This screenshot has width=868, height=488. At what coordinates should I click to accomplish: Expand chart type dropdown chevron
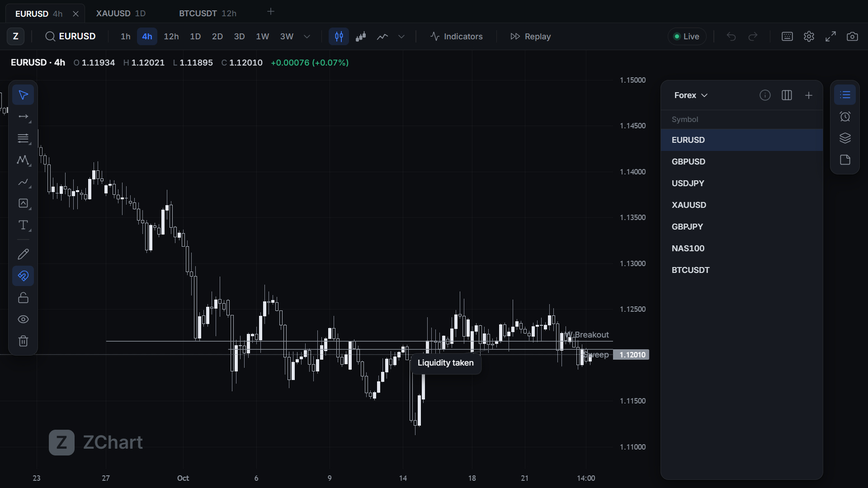[x=401, y=37]
